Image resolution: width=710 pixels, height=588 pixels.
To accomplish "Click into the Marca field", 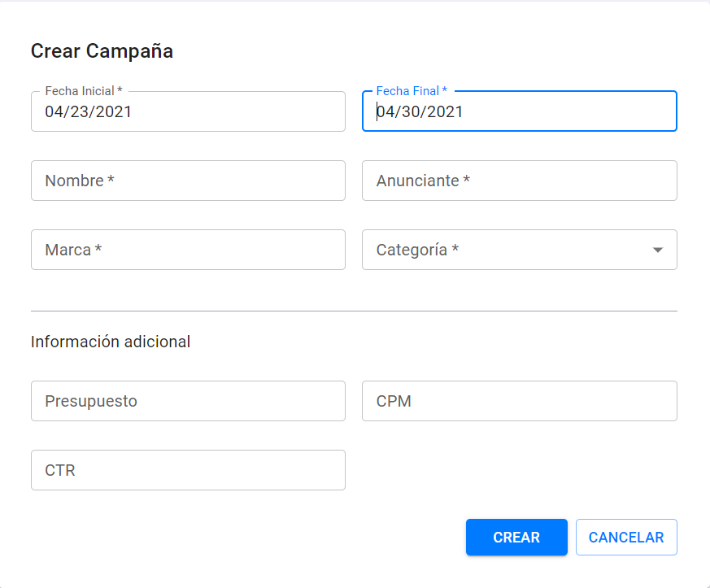I will tap(188, 250).
